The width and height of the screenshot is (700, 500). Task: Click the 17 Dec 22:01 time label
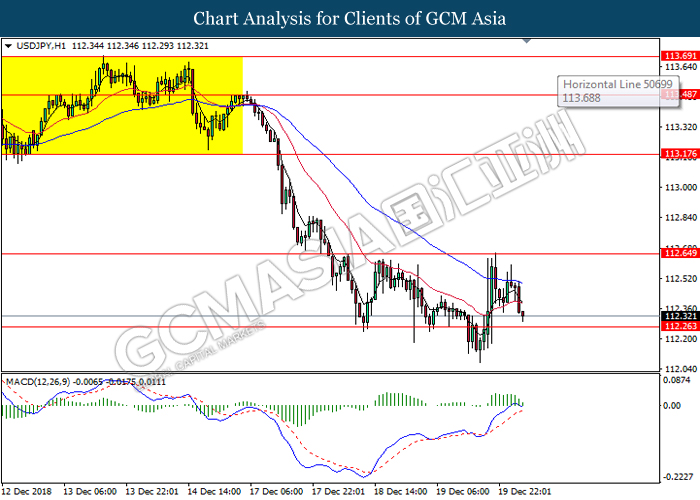[338, 492]
